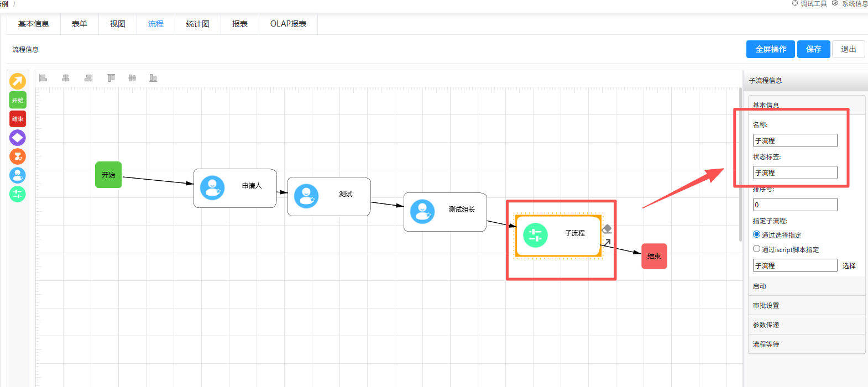Pick the green 开始 node in palette

point(18,100)
